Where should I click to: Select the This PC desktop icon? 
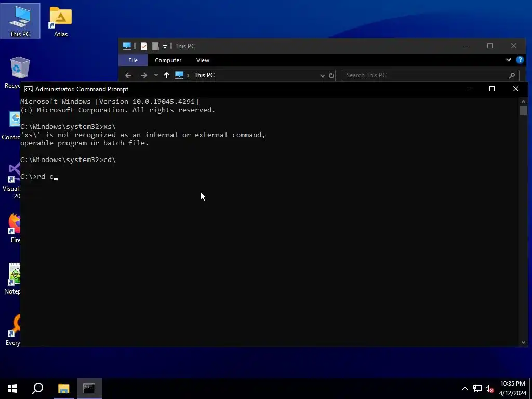20,21
